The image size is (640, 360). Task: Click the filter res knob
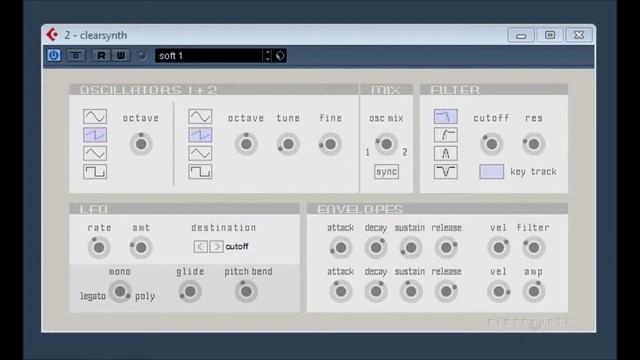[533, 144]
